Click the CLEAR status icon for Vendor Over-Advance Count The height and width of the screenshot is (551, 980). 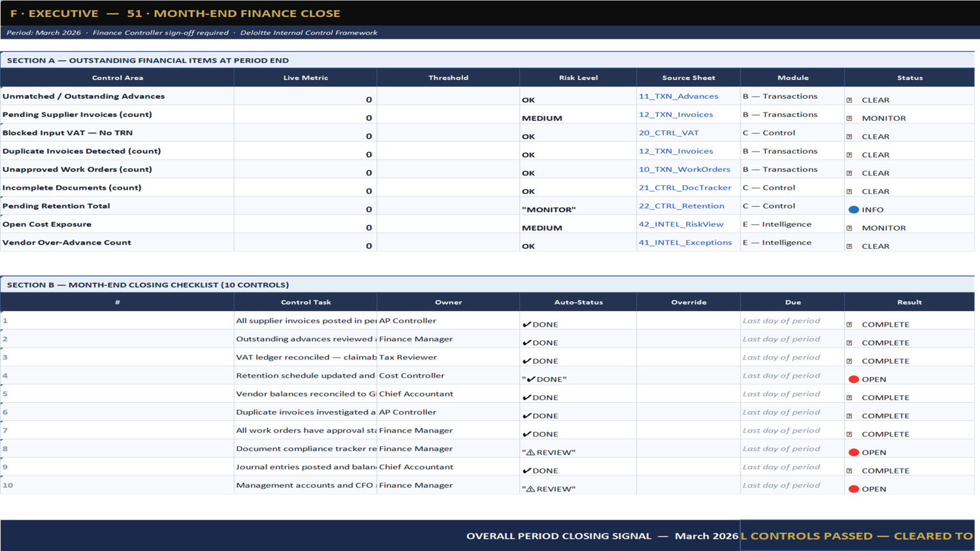[x=849, y=246]
